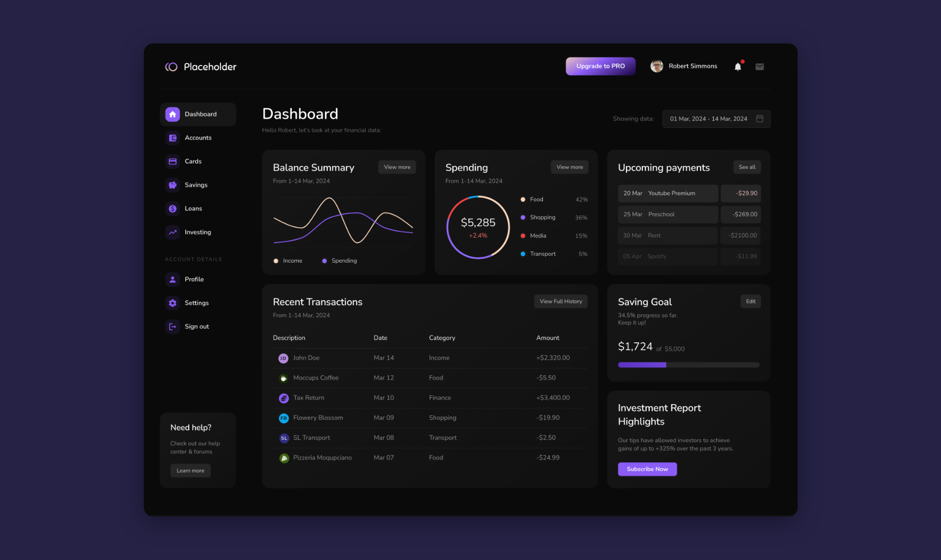Click the Shopping category color dot

pos(523,218)
